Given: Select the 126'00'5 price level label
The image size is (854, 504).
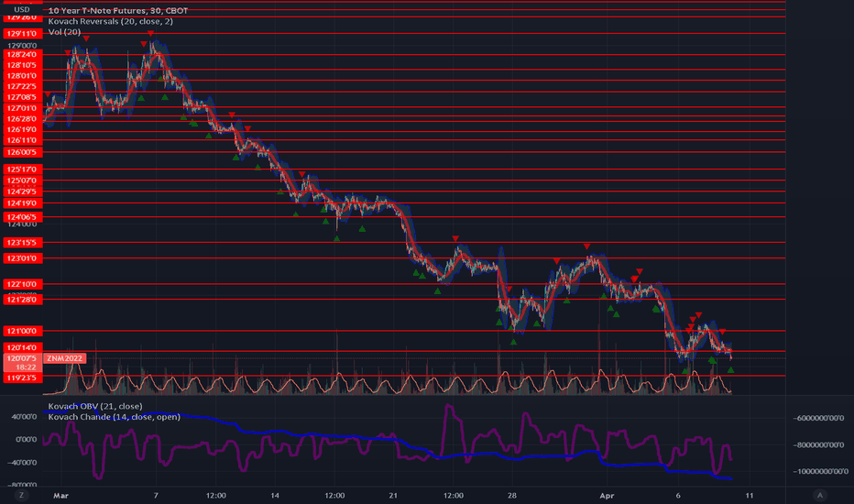Looking at the screenshot, I should [x=22, y=152].
